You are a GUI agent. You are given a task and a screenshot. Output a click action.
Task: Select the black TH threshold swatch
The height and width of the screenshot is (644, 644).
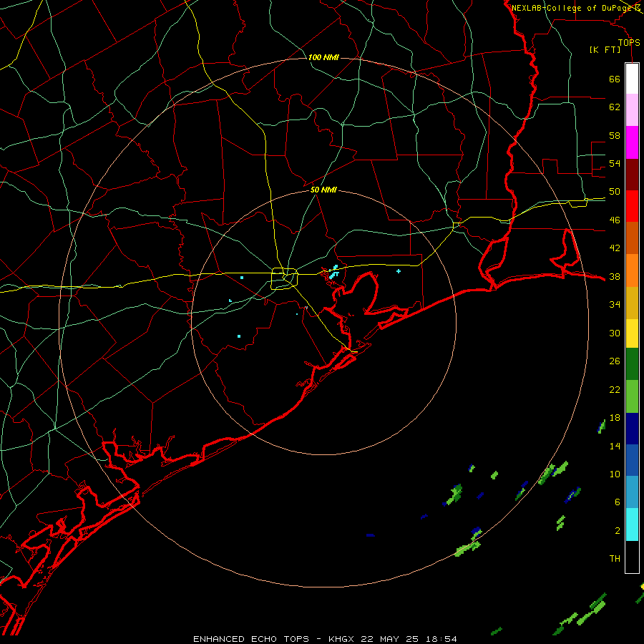[x=632, y=557]
